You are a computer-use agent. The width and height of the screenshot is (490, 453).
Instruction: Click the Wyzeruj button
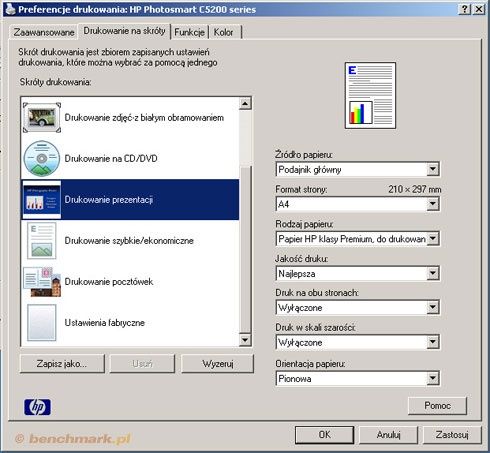click(x=218, y=363)
